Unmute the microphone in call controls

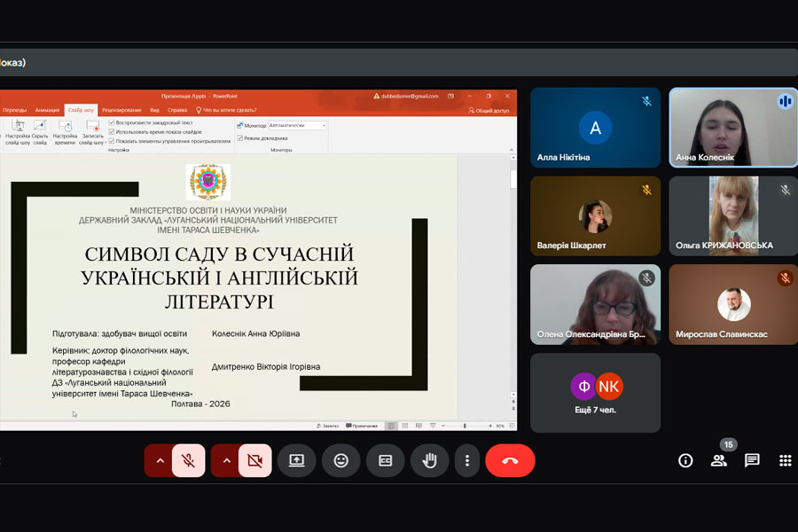pos(188,460)
